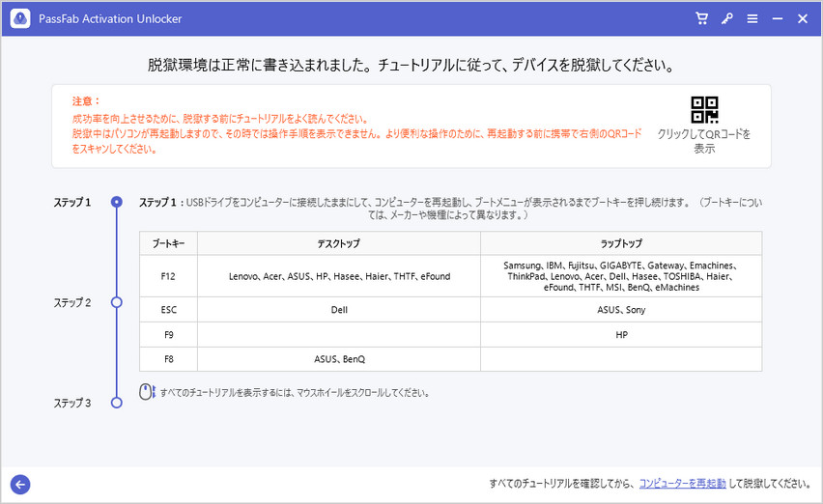Viewport: 823px width, 504px height.
Task: Click the ステップ 2 sidebar label
Action: [72, 302]
